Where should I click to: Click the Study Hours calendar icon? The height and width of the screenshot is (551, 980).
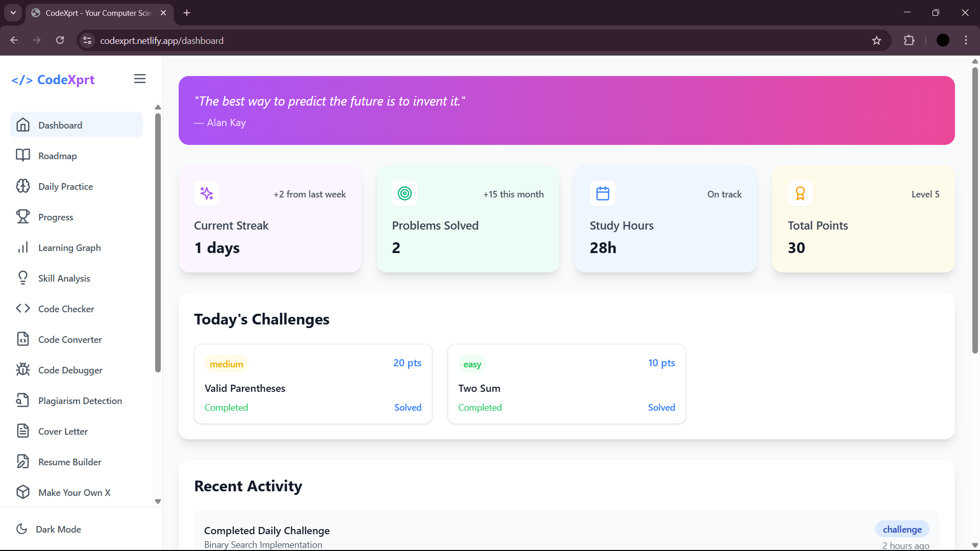pos(602,193)
